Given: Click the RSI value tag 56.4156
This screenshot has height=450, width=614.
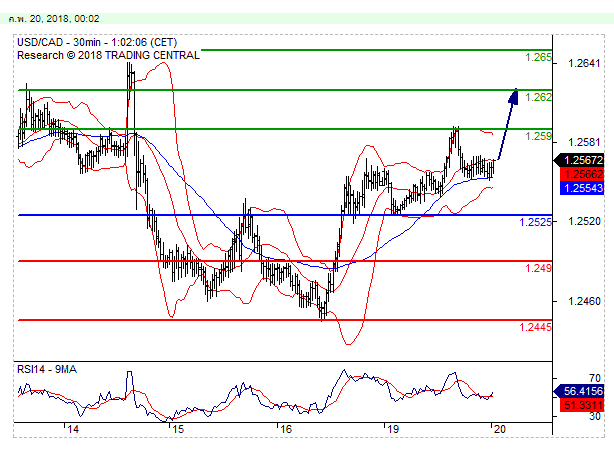Looking at the screenshot, I should point(580,391).
